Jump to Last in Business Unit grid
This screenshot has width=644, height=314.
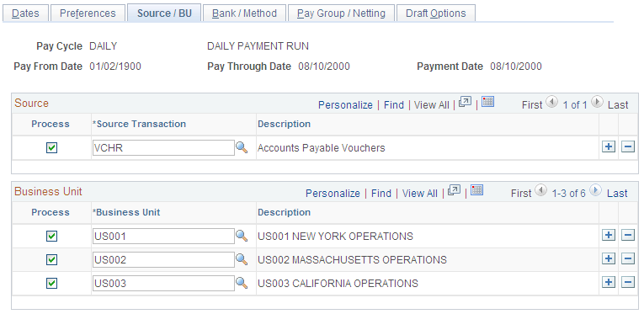click(x=617, y=194)
